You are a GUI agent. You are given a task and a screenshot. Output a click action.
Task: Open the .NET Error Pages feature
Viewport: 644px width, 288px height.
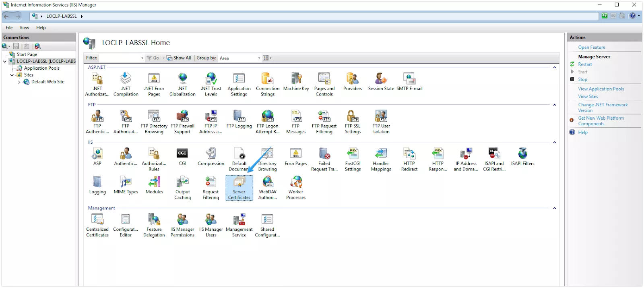(154, 85)
